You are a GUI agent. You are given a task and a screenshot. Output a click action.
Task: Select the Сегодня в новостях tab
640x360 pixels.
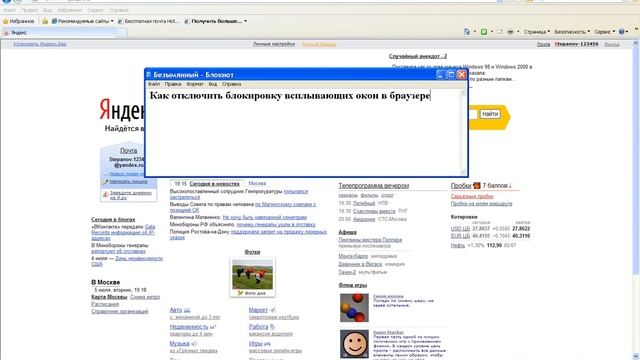point(214,184)
